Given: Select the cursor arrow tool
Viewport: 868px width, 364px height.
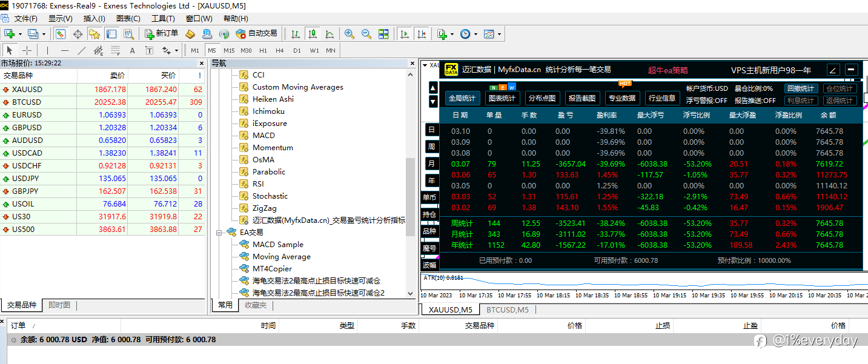Looking at the screenshot, I should pos(10,50).
